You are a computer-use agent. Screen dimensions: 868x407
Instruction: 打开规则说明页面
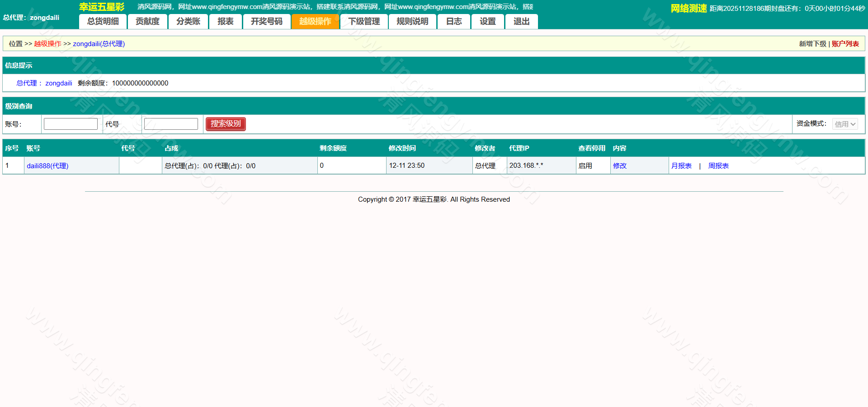tap(412, 21)
